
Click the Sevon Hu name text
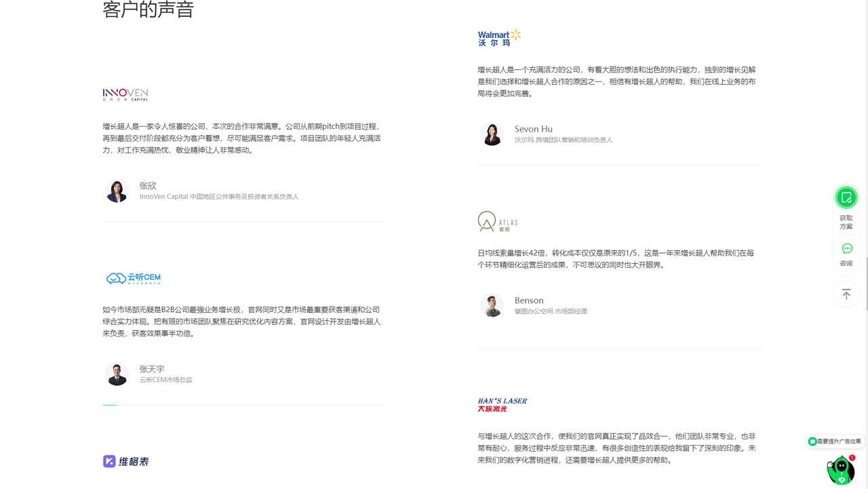(533, 129)
